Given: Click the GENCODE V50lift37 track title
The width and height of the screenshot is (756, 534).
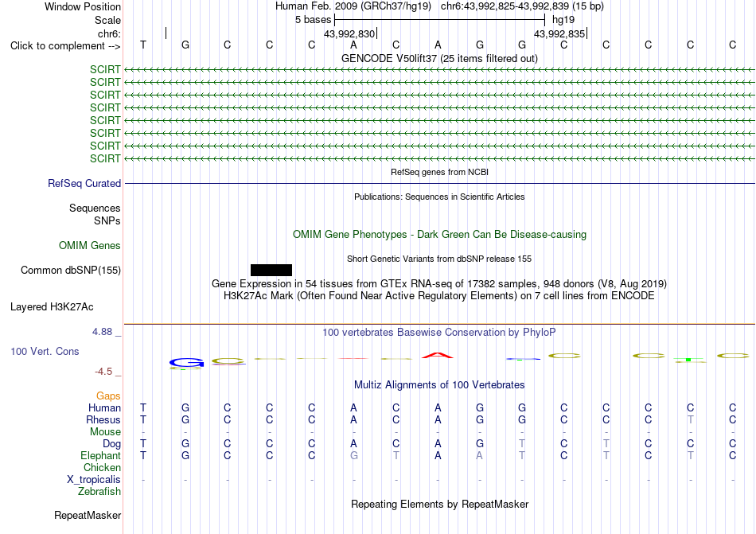Looking at the screenshot, I should pos(439,58).
